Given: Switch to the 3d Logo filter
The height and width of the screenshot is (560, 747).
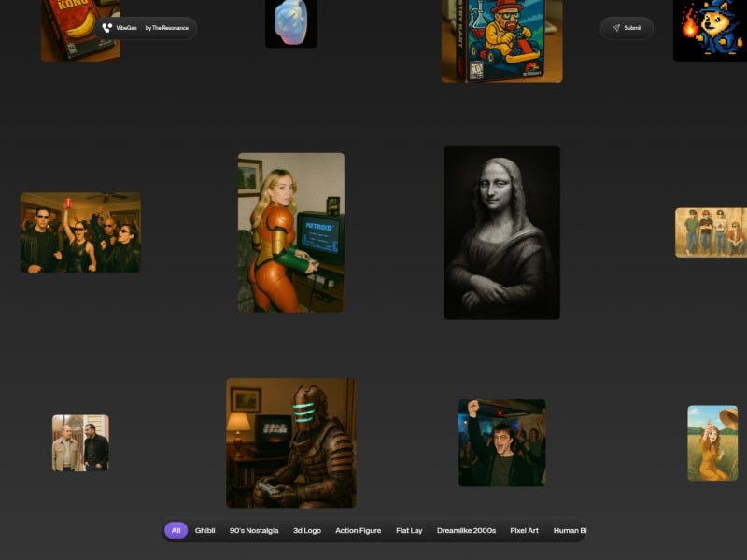Looking at the screenshot, I should point(307,530).
